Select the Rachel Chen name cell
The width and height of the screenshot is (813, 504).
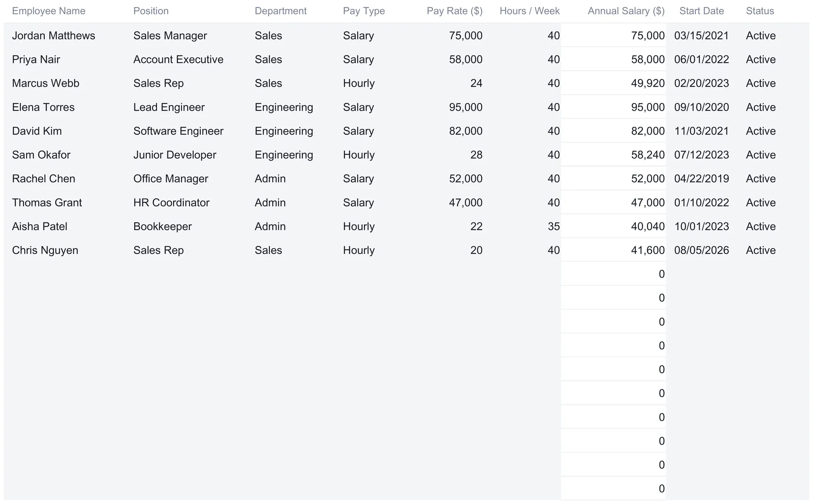[x=43, y=179]
